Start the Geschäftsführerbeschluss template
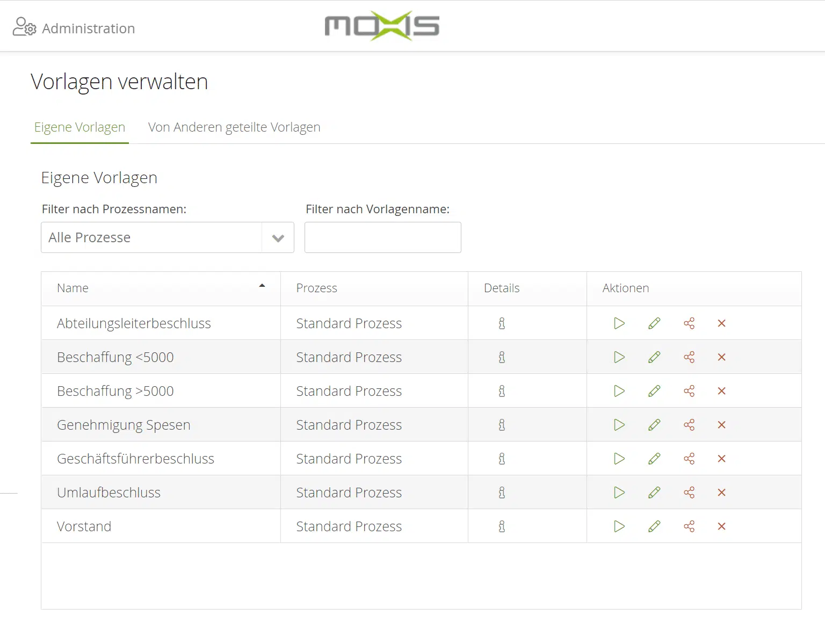Screen dimensions: 825x644 [x=619, y=459]
